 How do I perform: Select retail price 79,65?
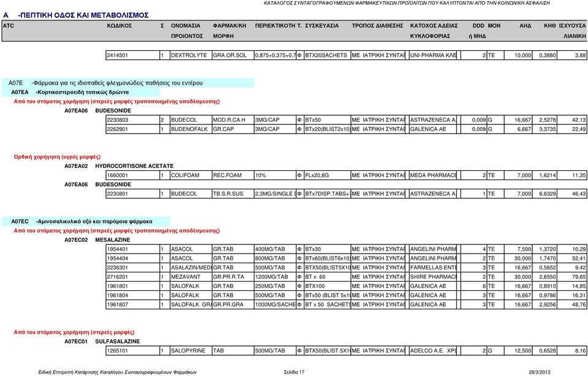[x=571, y=277]
